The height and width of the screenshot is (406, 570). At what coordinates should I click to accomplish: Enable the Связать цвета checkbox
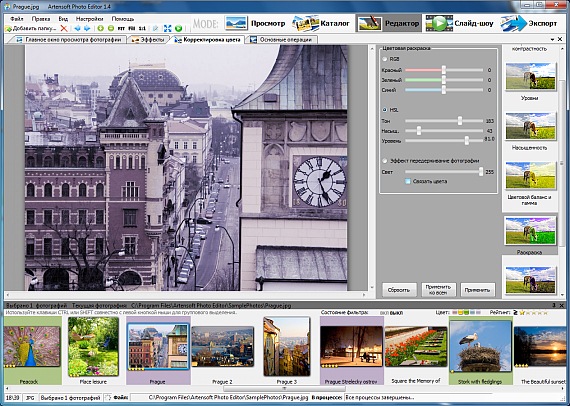coord(408,181)
